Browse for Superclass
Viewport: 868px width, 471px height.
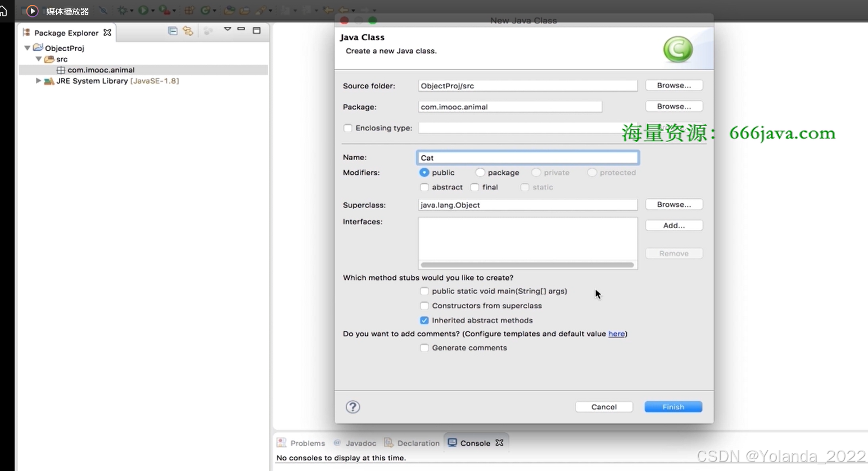point(674,205)
